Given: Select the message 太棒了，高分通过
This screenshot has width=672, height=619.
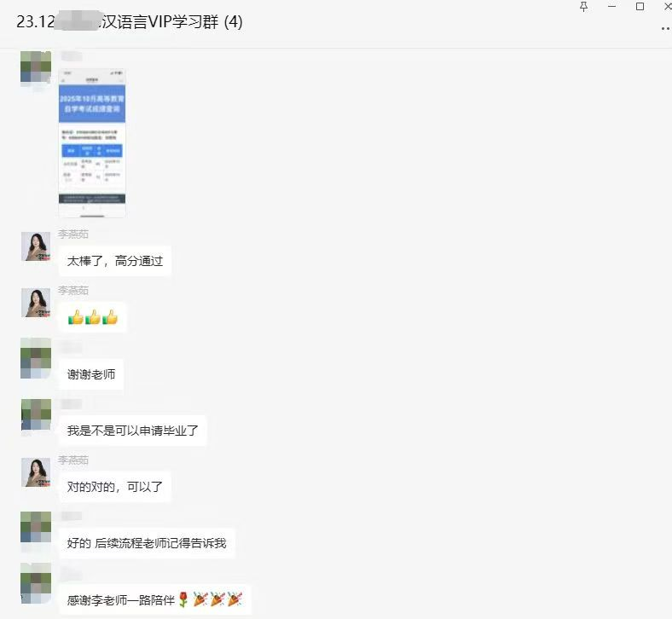Looking at the screenshot, I should click(115, 261).
